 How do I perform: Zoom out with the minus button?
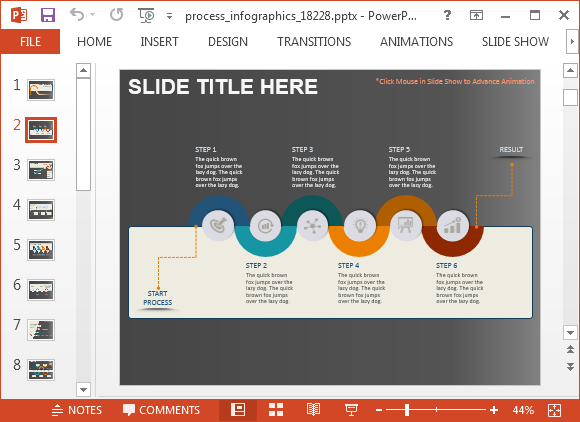[x=378, y=410]
